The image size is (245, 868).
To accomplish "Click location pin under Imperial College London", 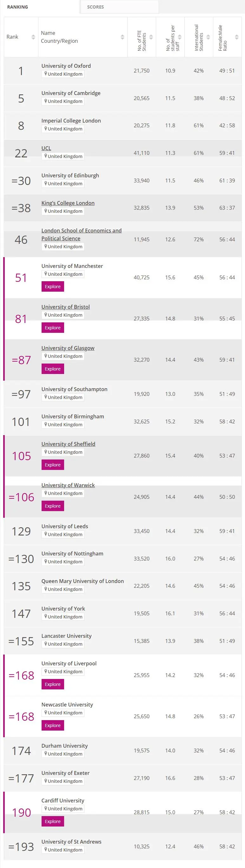I will tap(46, 129).
